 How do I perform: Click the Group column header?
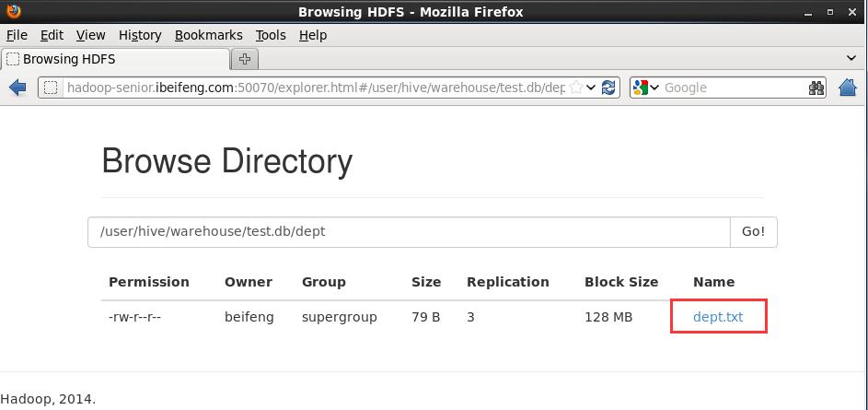pyautogui.click(x=324, y=282)
